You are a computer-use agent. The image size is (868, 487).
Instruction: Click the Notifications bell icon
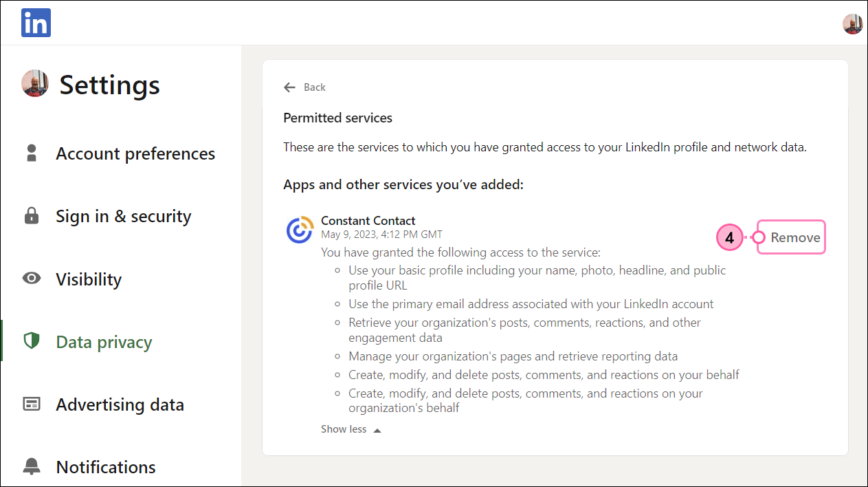click(x=32, y=466)
